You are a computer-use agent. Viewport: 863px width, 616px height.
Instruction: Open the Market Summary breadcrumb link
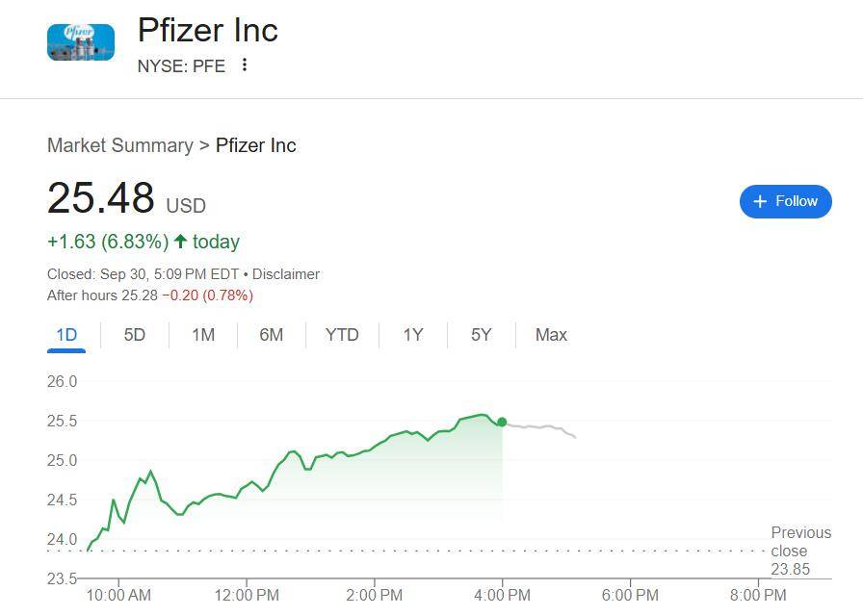click(119, 145)
